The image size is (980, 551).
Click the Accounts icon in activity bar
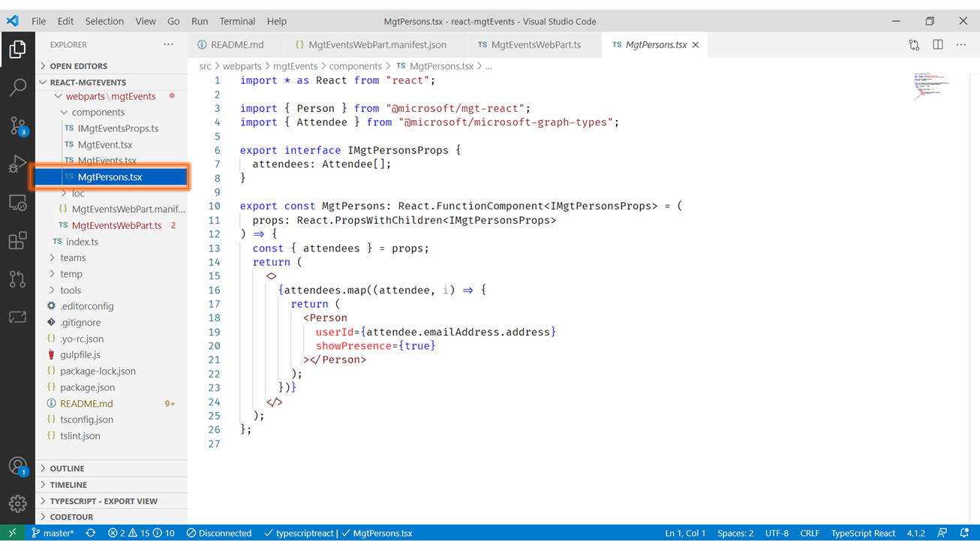click(x=17, y=466)
